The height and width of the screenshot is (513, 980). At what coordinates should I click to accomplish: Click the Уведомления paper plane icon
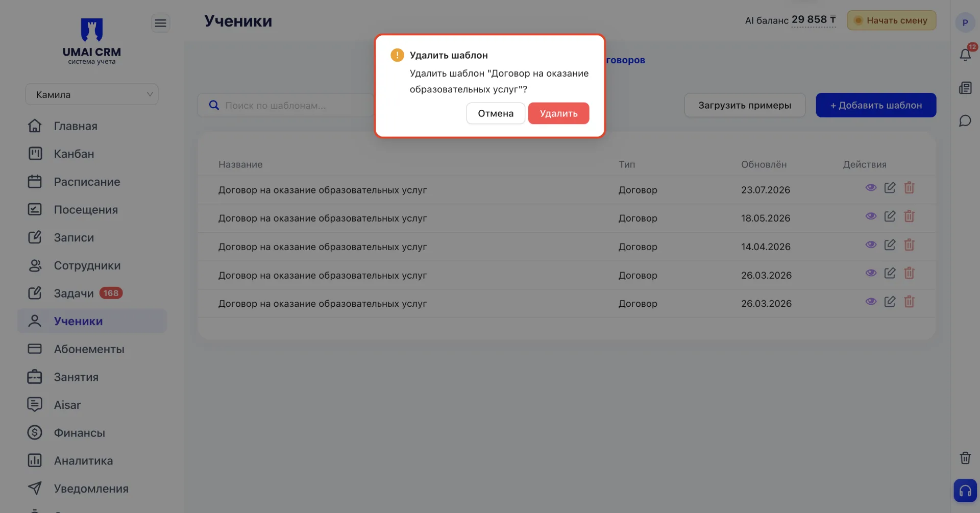35,488
